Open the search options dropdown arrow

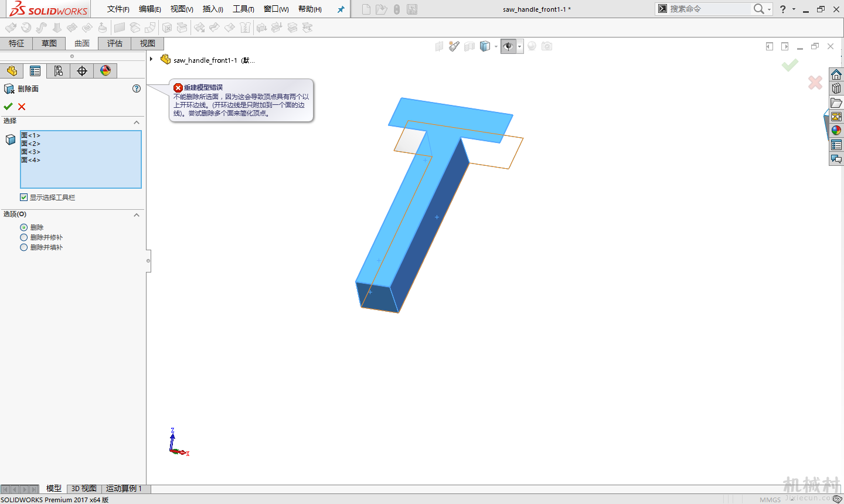[769, 9]
